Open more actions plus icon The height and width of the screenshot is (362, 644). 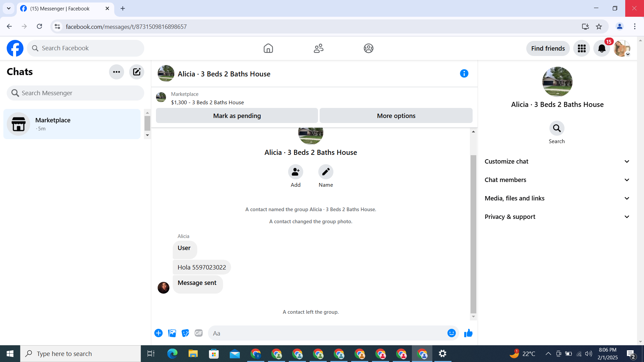point(158,333)
